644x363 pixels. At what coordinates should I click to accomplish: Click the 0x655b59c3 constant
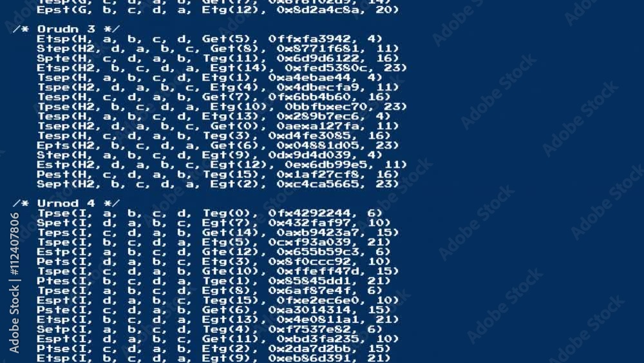[x=320, y=252]
